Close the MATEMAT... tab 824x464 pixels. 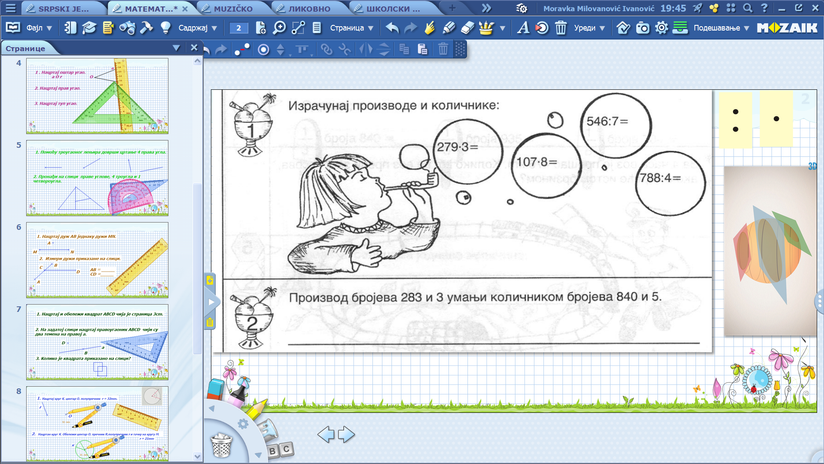pyautogui.click(x=185, y=9)
